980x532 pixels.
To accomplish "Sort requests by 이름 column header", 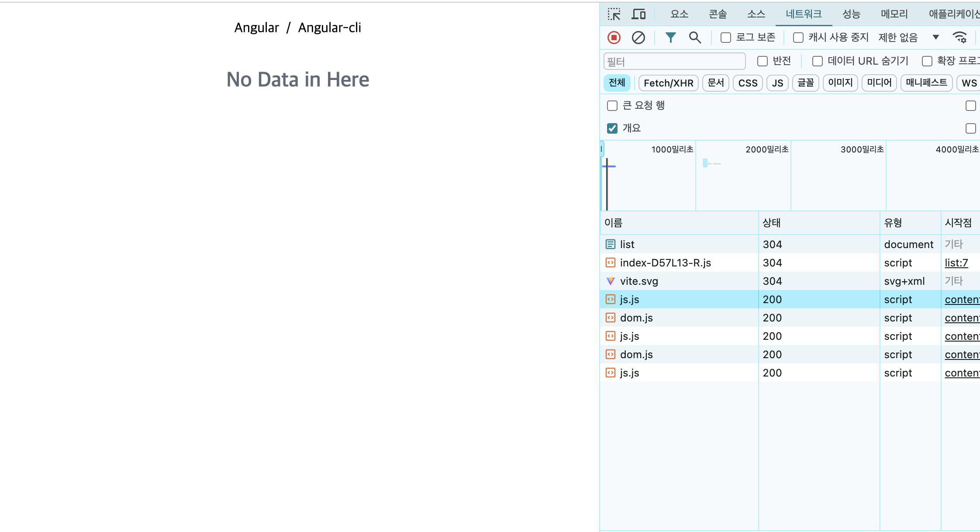I will 614,223.
